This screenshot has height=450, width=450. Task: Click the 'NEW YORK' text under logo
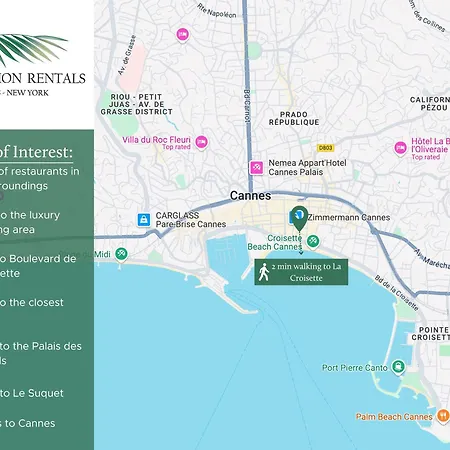(27, 93)
